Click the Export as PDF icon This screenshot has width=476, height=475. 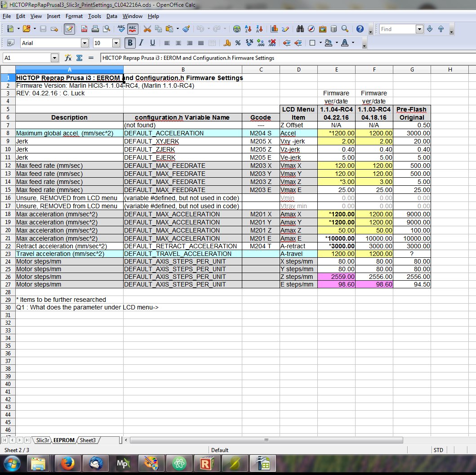coord(84,29)
